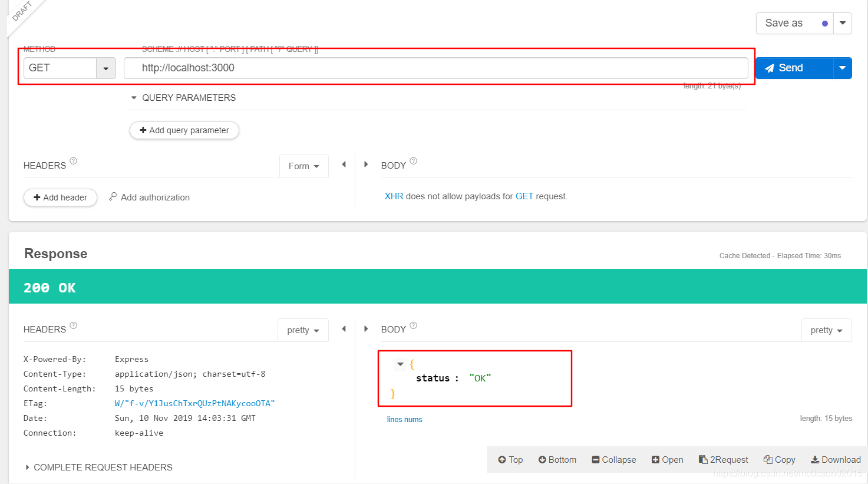This screenshot has height=484, width=868.
Task: Click help icon next to response BODY
Action: coord(414,325)
